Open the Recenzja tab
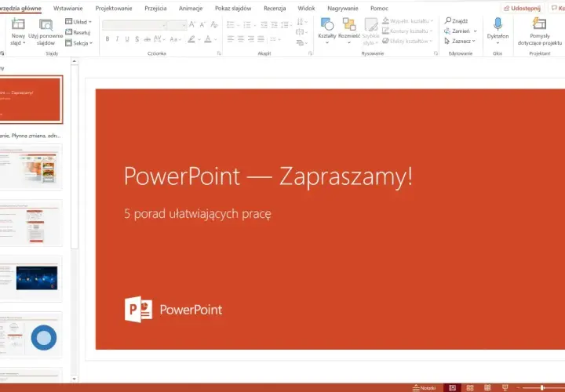This screenshot has width=565, height=392. [275, 8]
